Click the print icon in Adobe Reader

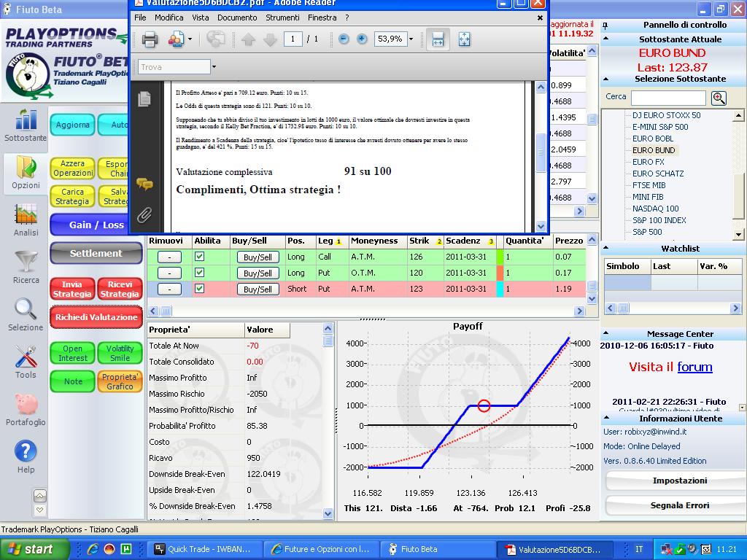pos(150,39)
